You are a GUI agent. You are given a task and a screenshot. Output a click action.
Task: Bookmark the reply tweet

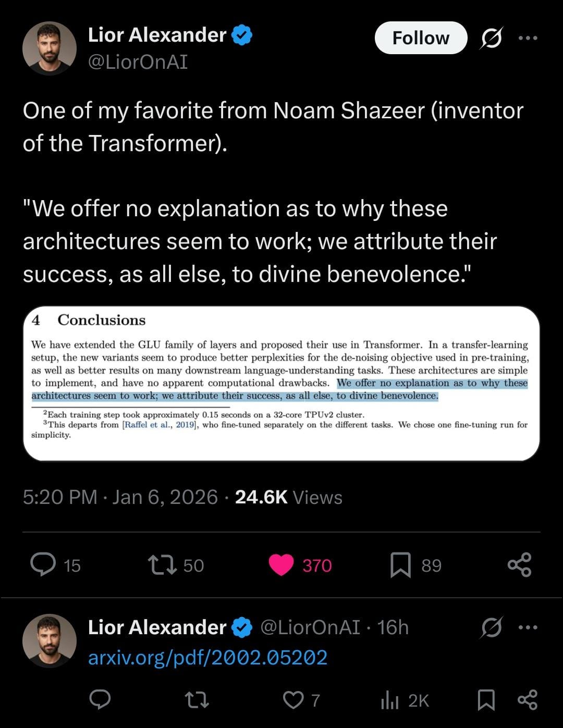tap(486, 700)
